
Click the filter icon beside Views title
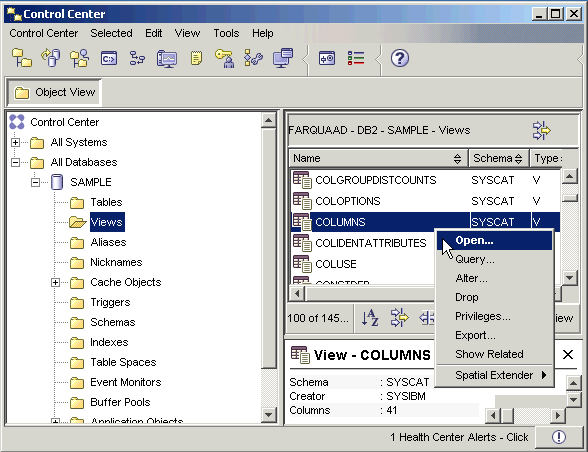coord(542,131)
